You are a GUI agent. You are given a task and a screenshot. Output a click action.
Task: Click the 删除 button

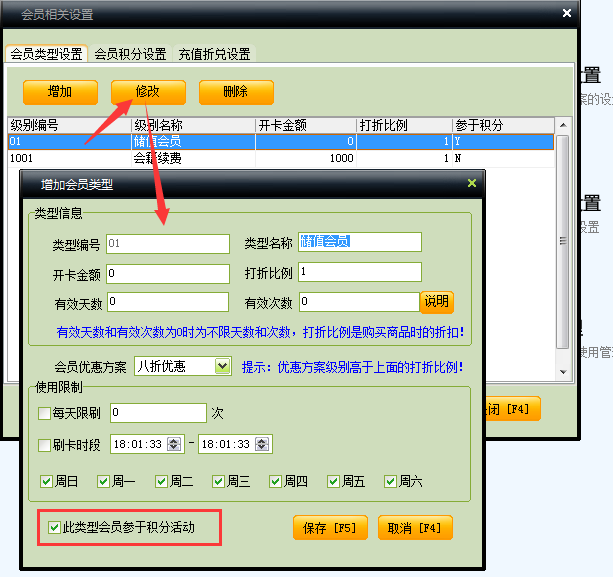[236, 92]
